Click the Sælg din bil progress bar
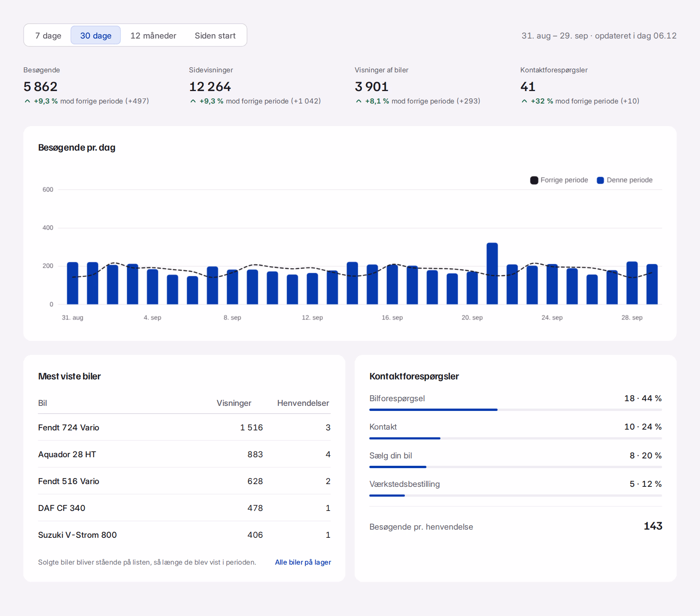 point(516,467)
